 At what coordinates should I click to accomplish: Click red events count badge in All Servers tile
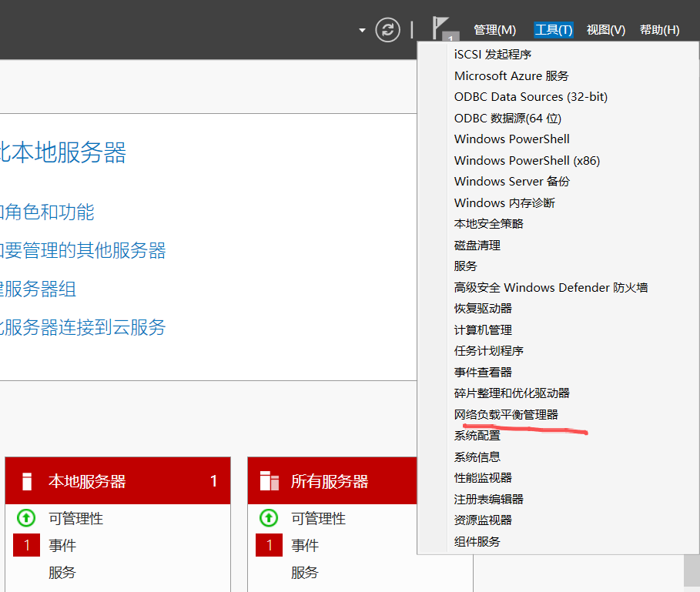(x=269, y=546)
